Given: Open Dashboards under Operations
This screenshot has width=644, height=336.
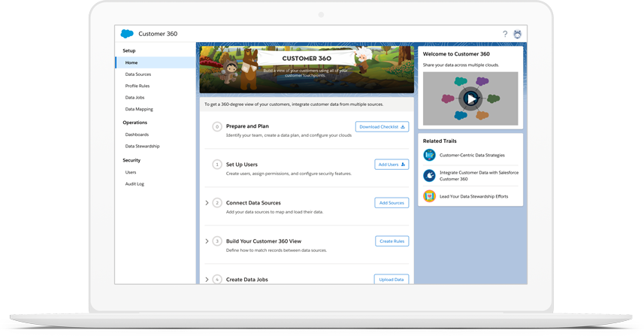Looking at the screenshot, I should coord(137,135).
